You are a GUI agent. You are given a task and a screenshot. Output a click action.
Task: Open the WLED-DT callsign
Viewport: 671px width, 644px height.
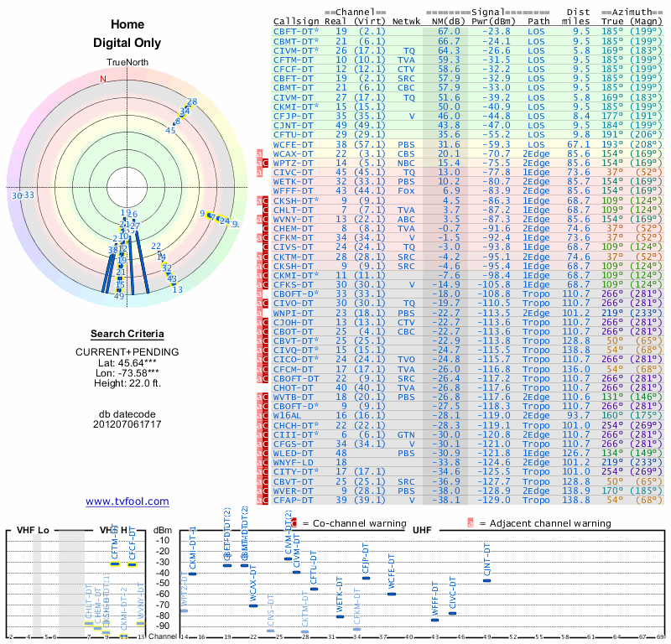(293, 453)
